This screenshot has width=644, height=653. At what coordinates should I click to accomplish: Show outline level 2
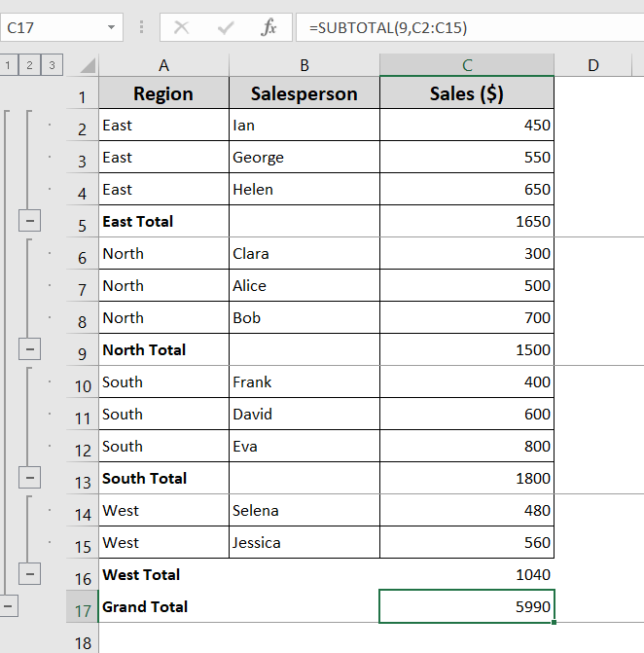tap(29, 65)
